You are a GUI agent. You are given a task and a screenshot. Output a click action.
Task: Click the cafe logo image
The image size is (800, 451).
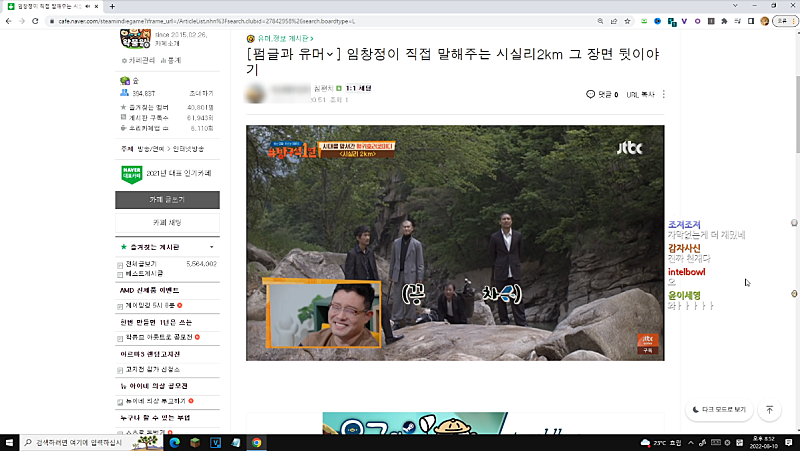coord(135,38)
